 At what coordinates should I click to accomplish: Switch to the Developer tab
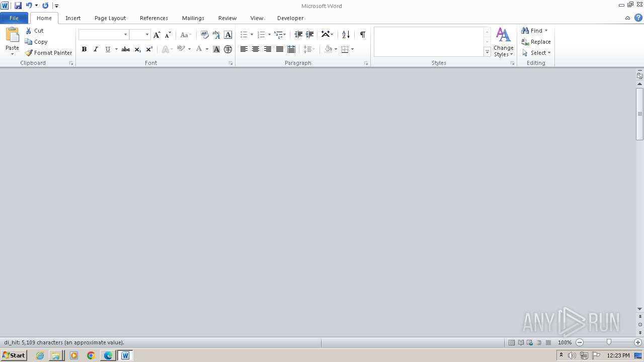pyautogui.click(x=290, y=18)
